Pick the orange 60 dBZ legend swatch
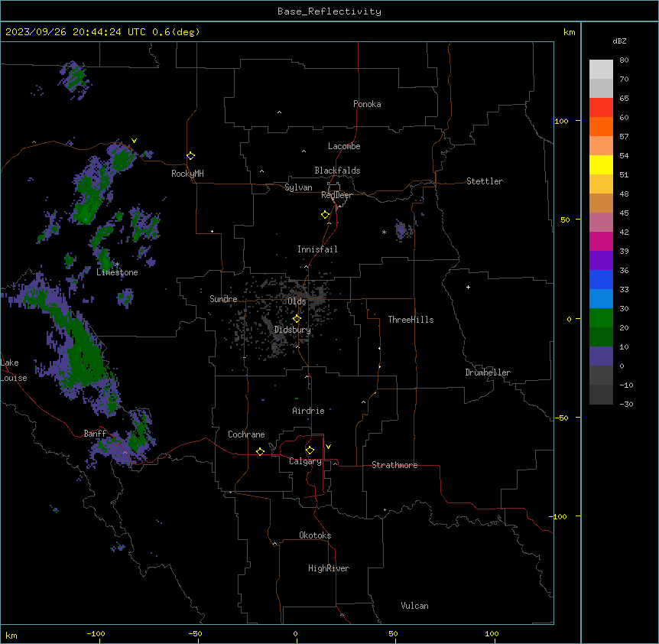 pos(601,126)
